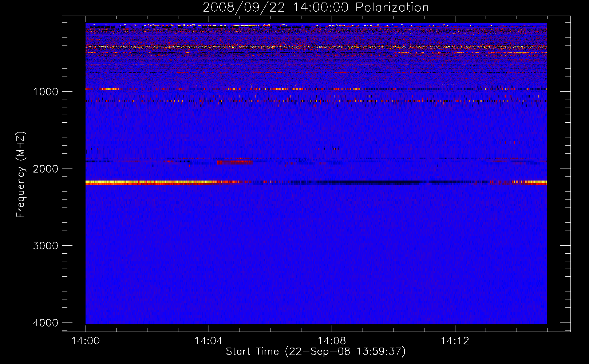Image resolution: width=589 pixels, height=364 pixels.
Task: Click the 14:12 time tick label
Action: click(x=455, y=341)
